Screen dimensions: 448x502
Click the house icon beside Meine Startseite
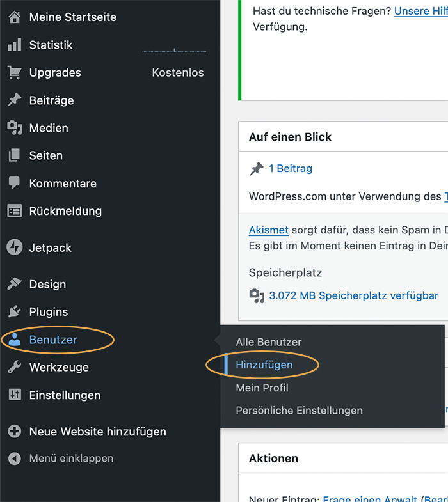[x=15, y=17]
